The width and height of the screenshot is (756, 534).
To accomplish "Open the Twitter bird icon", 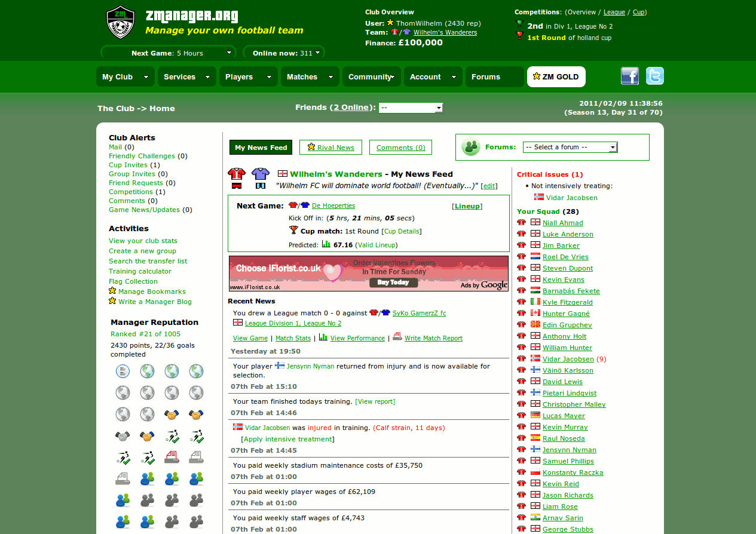I will tap(654, 76).
